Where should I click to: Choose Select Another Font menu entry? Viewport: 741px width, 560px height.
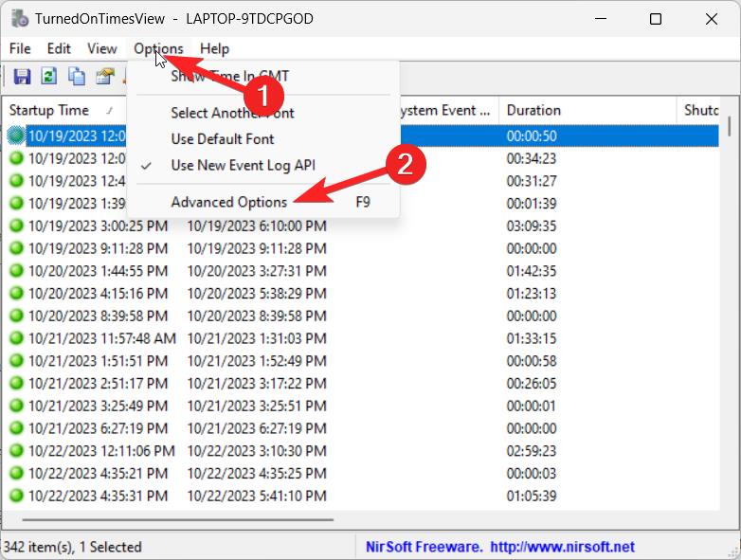pos(262,113)
